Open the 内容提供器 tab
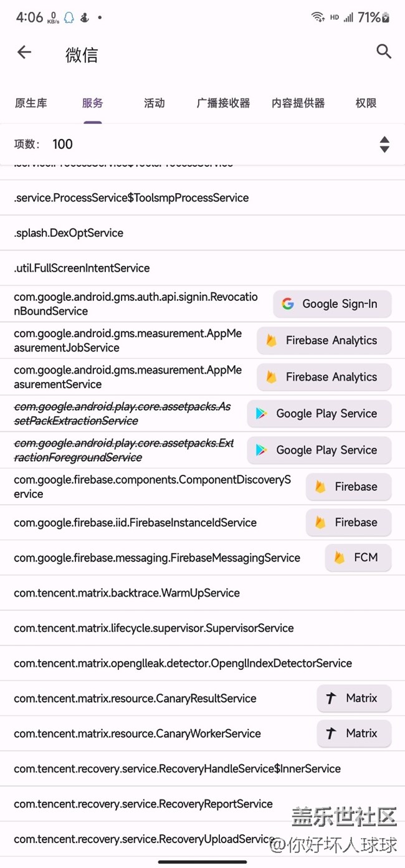 click(298, 103)
